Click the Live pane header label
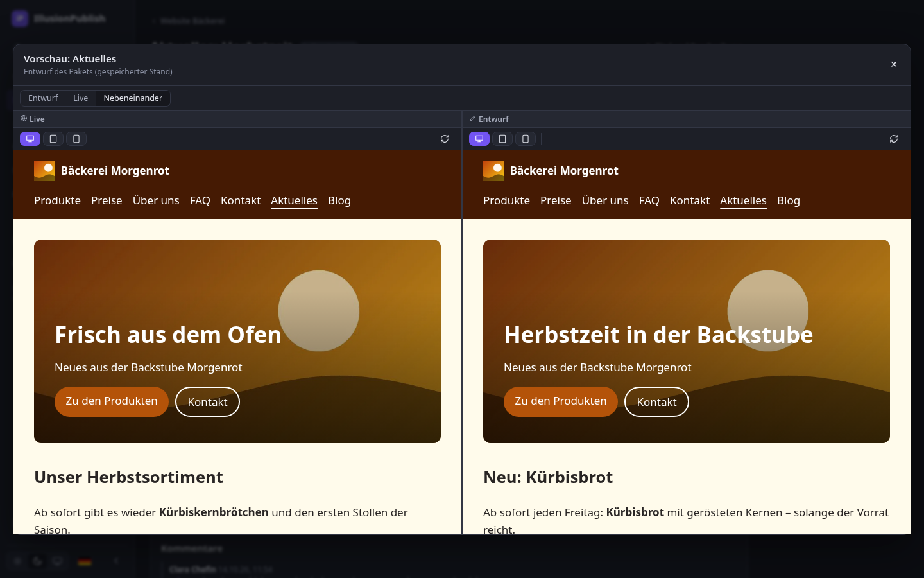 click(x=33, y=119)
